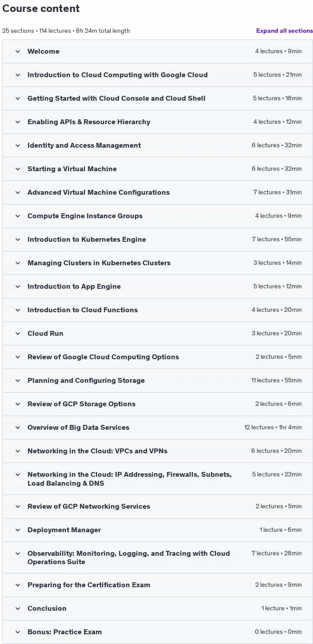Click chevron next to Cloud Run
The image size is (313, 644).
[x=18, y=334]
